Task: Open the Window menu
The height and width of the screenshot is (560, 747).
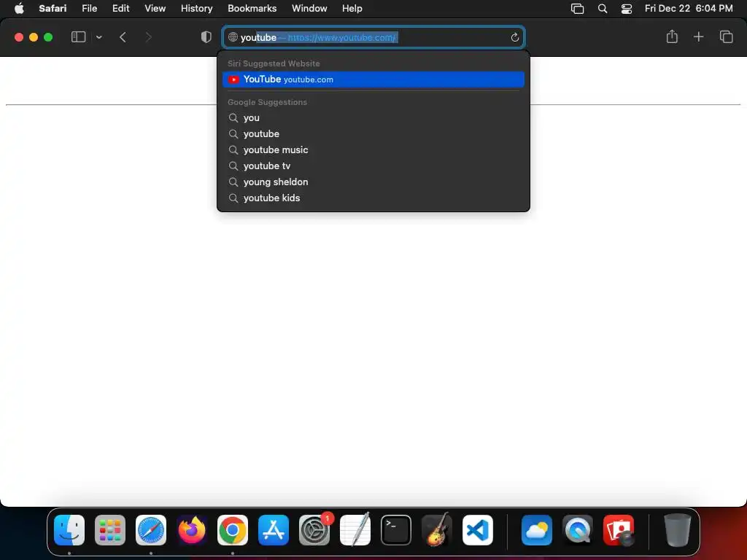Action: point(309,9)
